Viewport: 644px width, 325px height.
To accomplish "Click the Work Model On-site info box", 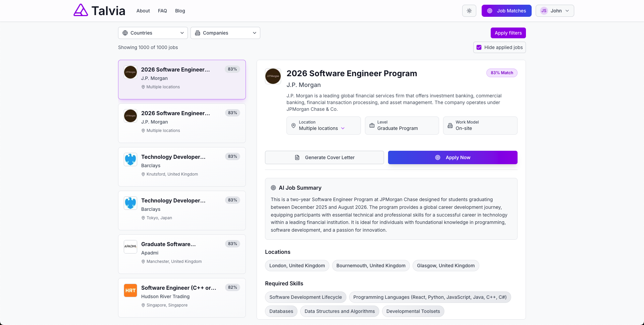I will pos(480,126).
